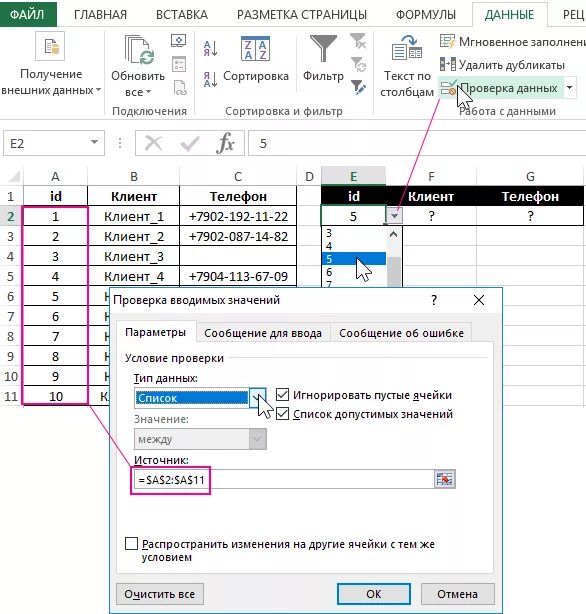This screenshot has height=614, width=586.
Task: Click the OK button
Action: (x=374, y=594)
